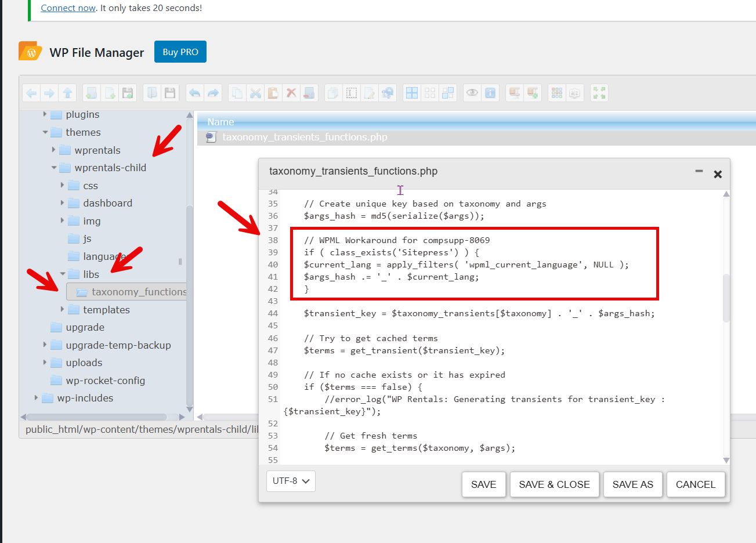Minimize the taxonomy_transients_functions.php editor dialog
Screen dimensions: 756x543
[x=699, y=172]
